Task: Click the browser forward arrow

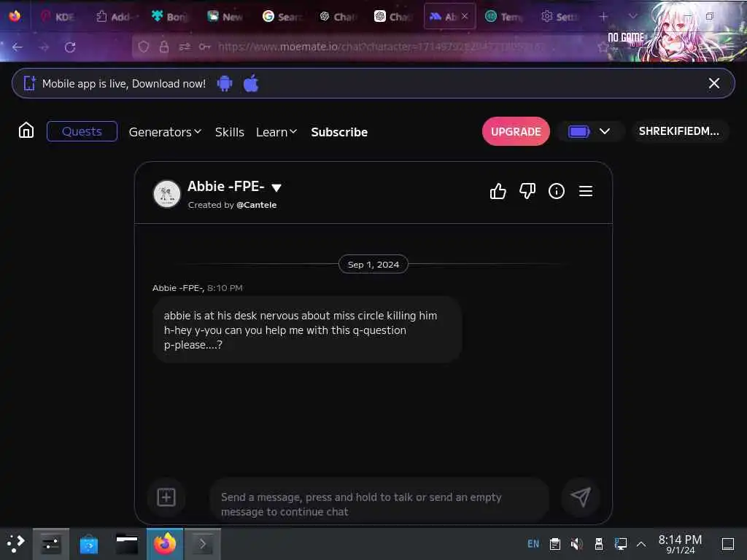Action: [x=44, y=47]
